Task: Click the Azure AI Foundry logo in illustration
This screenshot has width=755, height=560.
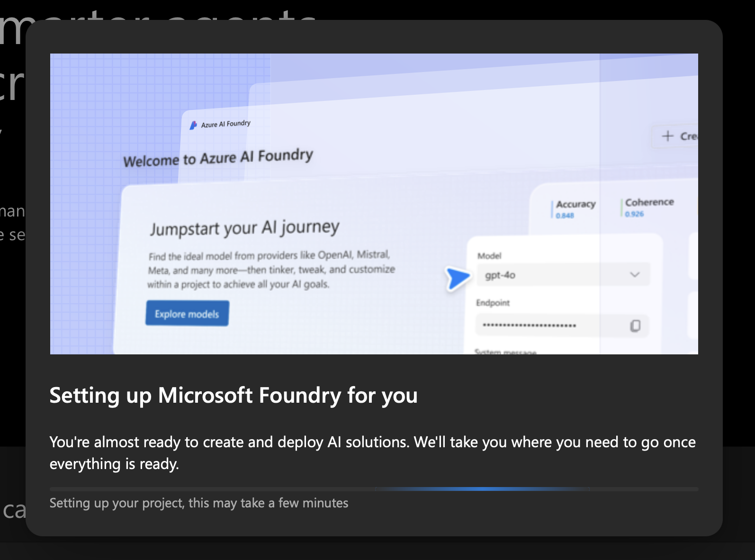Action: (x=193, y=126)
